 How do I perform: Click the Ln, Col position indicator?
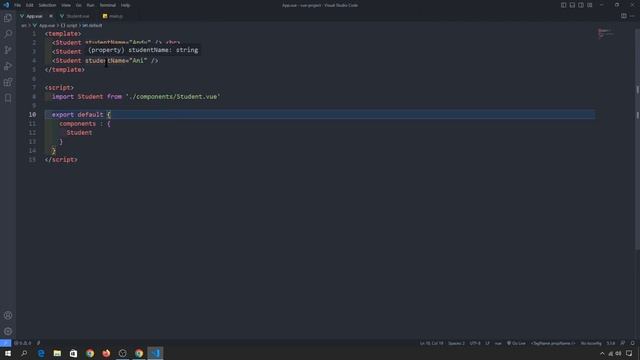[x=431, y=343]
